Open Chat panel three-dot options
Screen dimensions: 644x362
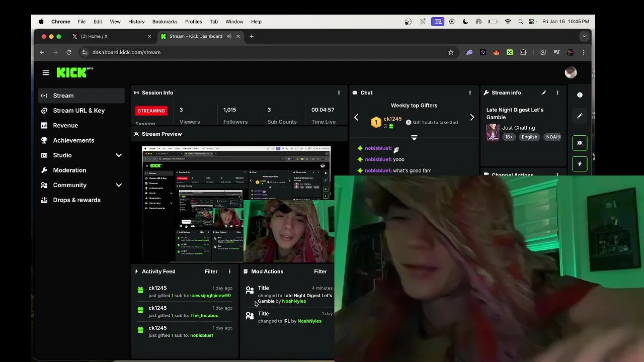pyautogui.click(x=470, y=93)
